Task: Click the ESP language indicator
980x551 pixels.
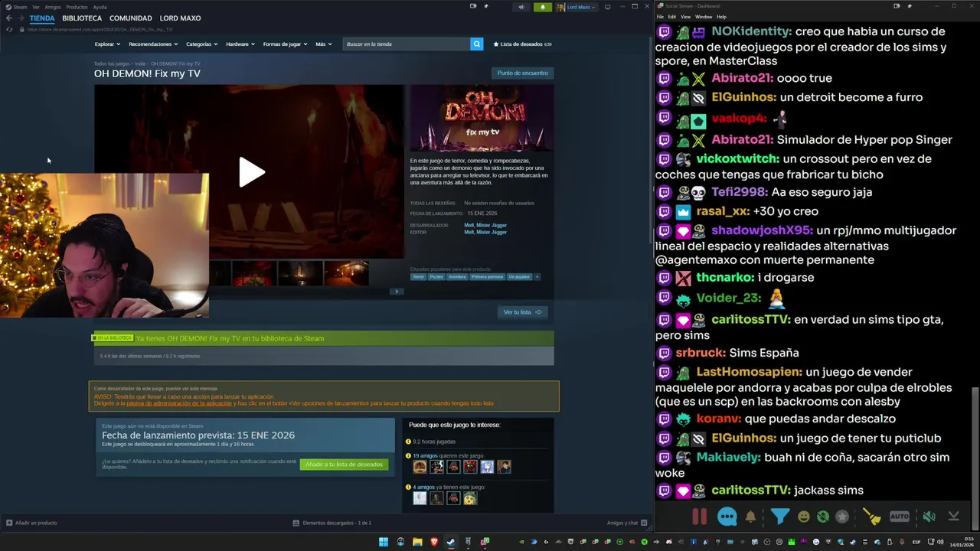Action: [x=916, y=542]
